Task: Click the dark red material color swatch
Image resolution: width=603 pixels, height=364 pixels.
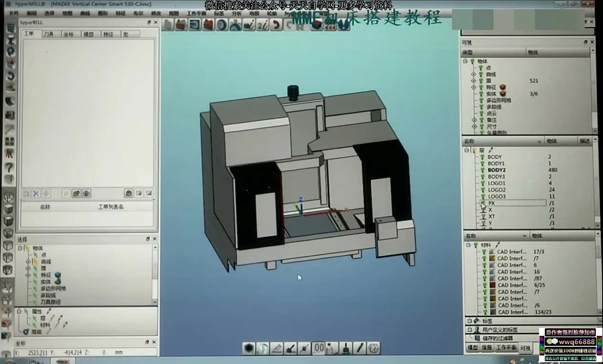Action: 492,285
